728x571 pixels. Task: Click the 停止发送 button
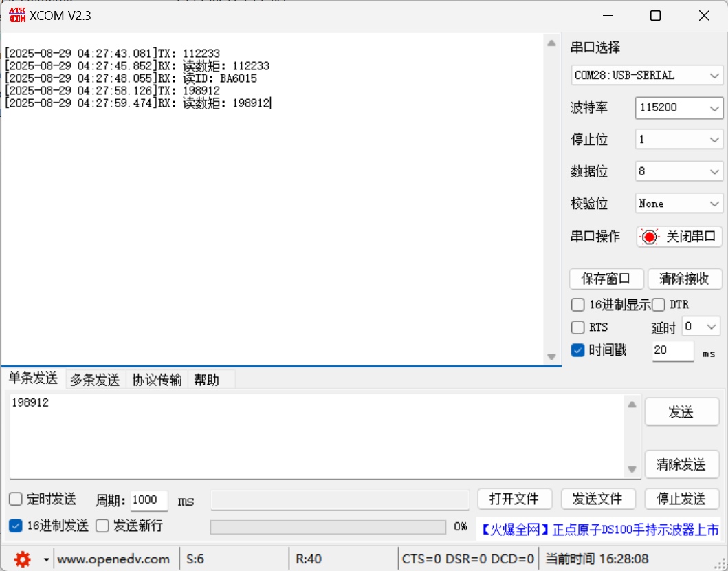681,499
